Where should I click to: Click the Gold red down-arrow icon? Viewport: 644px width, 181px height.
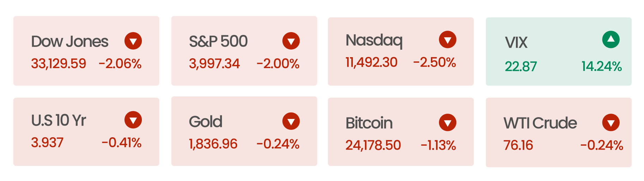pyautogui.click(x=291, y=121)
